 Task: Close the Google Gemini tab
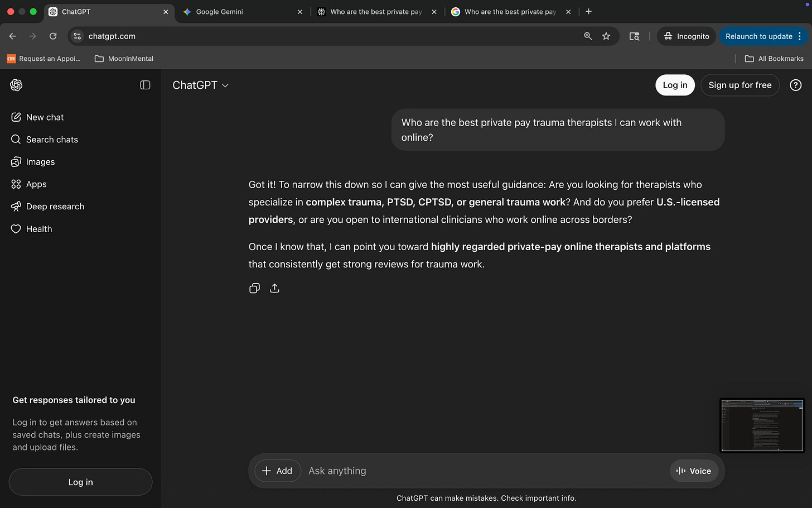(300, 12)
